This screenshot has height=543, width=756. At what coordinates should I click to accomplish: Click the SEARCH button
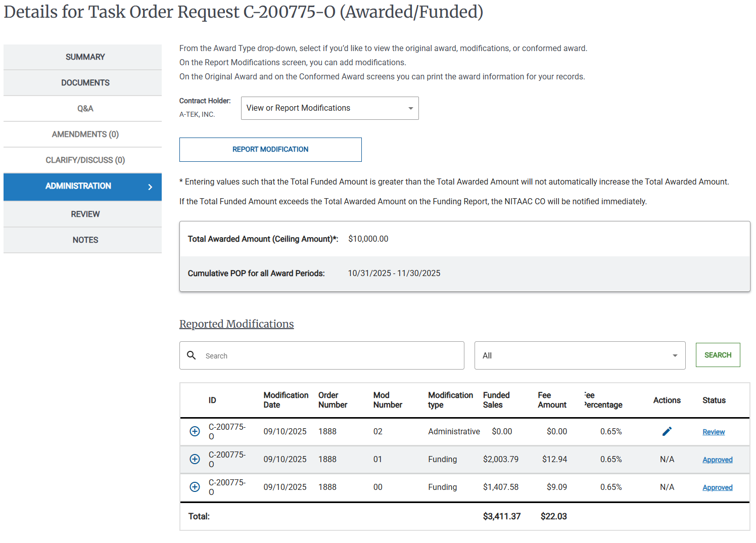tap(718, 354)
